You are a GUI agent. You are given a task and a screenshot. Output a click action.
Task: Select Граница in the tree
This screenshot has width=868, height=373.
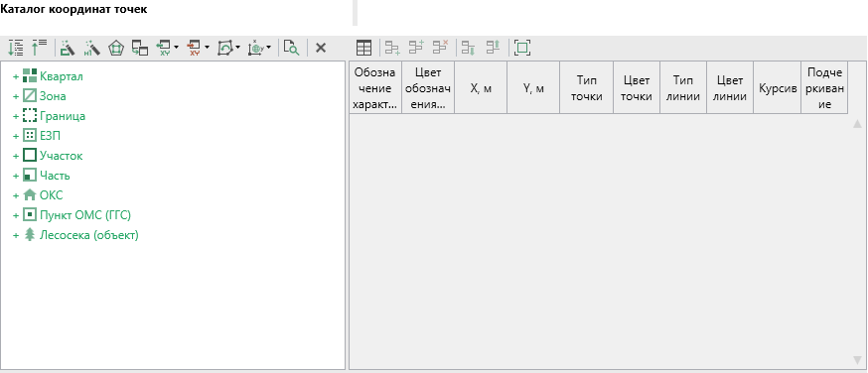click(x=63, y=116)
